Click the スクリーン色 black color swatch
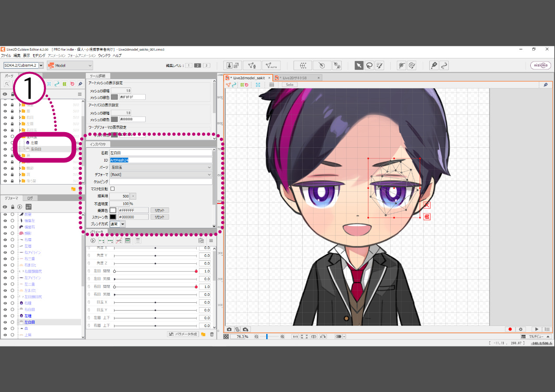The height and width of the screenshot is (392, 555). click(x=113, y=217)
